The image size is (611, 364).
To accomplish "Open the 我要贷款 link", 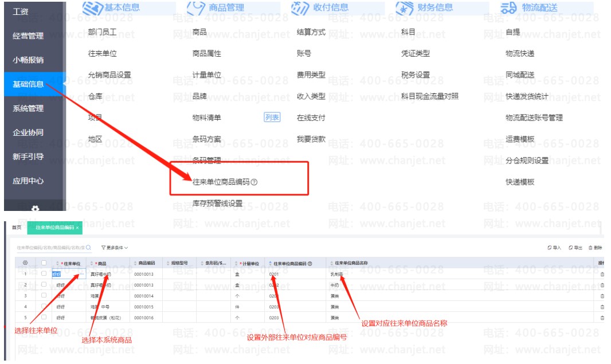I will tap(311, 139).
